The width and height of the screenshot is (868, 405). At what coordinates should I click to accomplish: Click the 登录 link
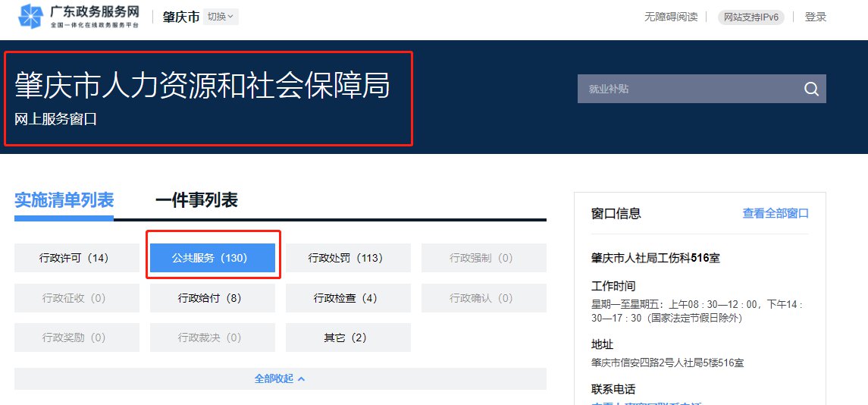pyautogui.click(x=815, y=17)
